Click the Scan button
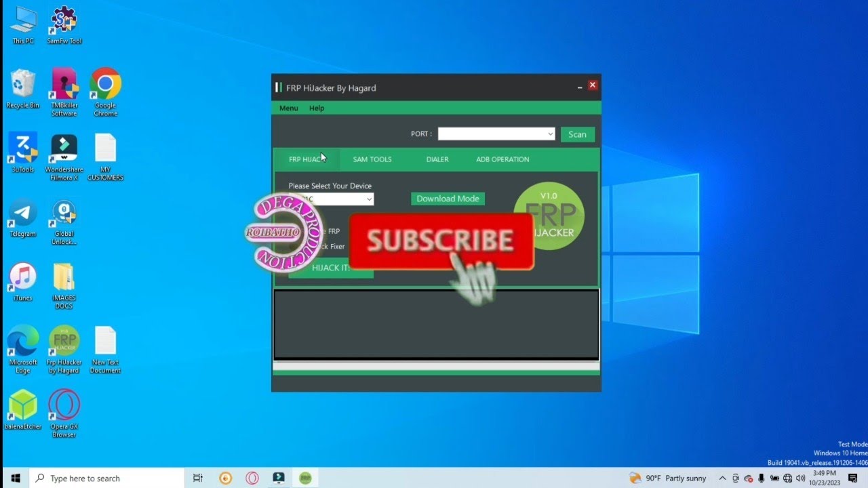 point(578,134)
